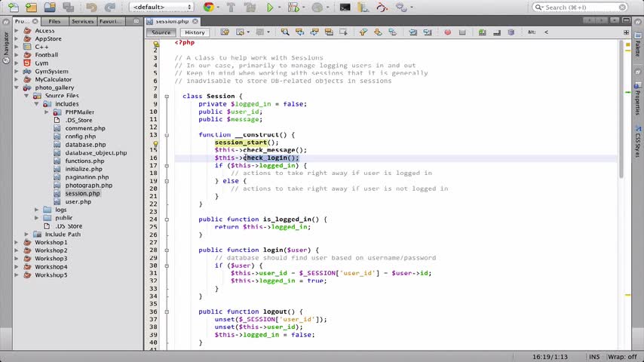Viewport: 644px width, 362px height.
Task: Click Next Bookmark icon
Action: [378, 32]
